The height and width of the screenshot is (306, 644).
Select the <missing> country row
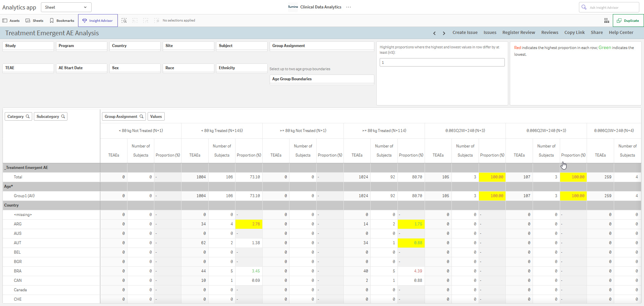tap(51, 215)
